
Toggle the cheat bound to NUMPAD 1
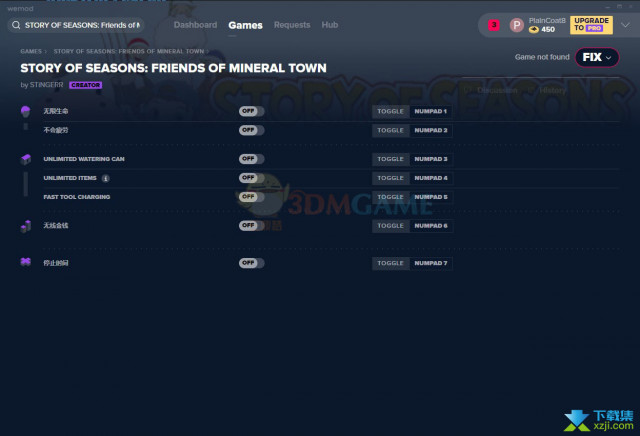point(251,111)
